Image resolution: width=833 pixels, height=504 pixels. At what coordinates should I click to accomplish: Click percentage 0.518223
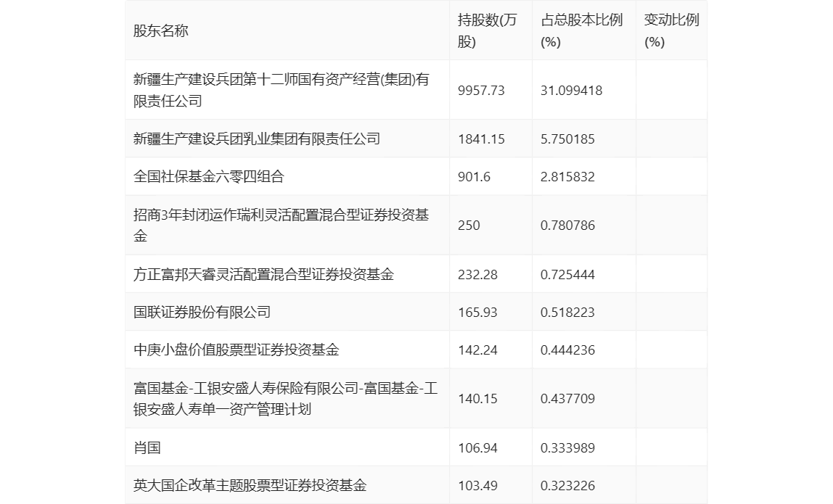tap(567, 313)
